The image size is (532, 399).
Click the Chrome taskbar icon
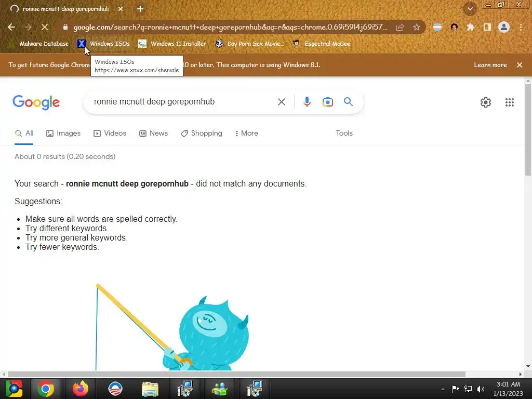(46, 389)
